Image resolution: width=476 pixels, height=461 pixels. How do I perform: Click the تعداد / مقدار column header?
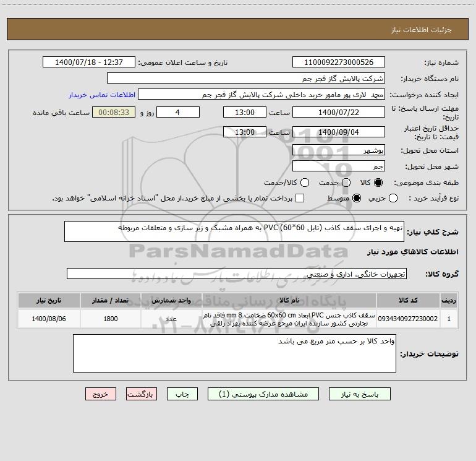click(x=111, y=300)
